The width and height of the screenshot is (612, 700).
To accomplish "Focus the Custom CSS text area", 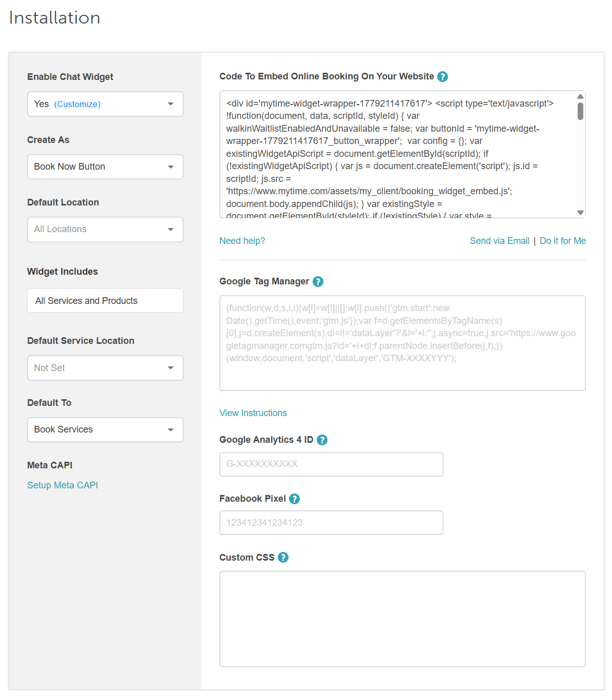I will (402, 619).
